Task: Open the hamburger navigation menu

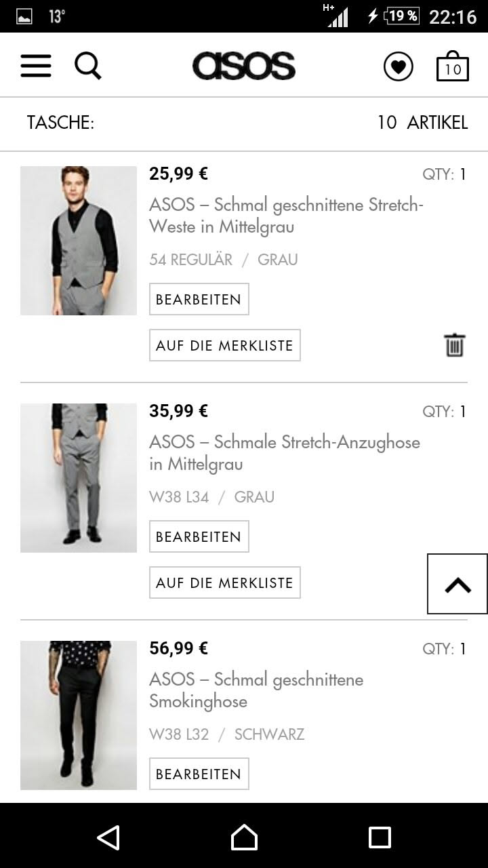Action: coord(36,66)
